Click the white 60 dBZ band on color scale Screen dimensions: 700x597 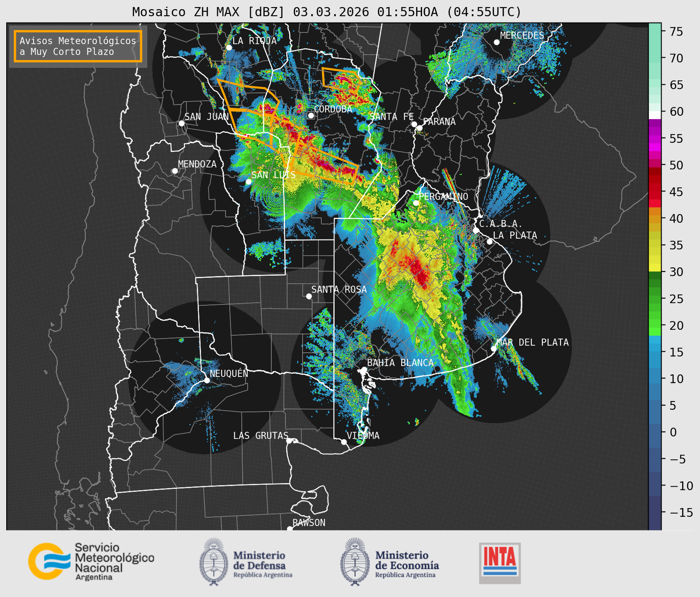655,115
